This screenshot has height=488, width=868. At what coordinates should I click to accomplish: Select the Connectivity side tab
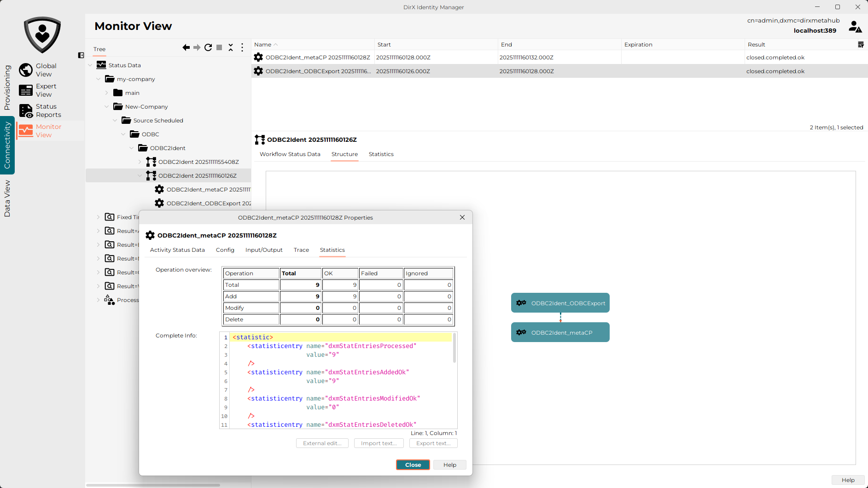(7, 145)
